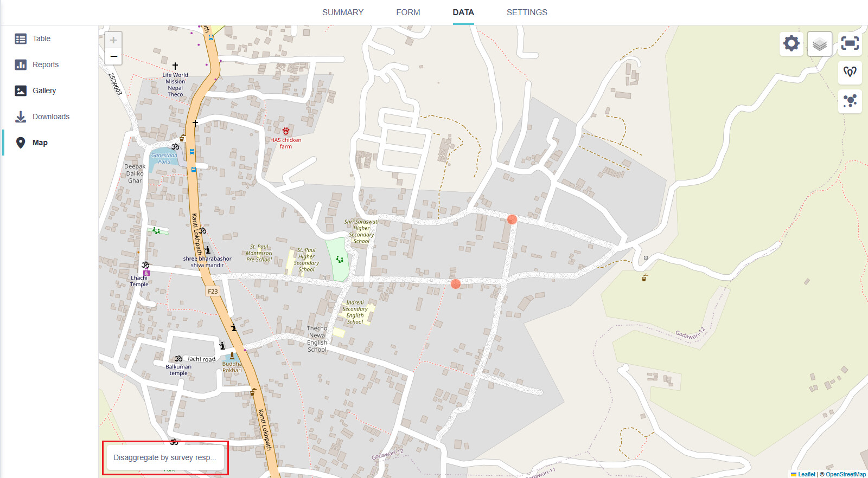Open the Gallery view
Viewport: 868px width, 478px height.
click(x=44, y=91)
